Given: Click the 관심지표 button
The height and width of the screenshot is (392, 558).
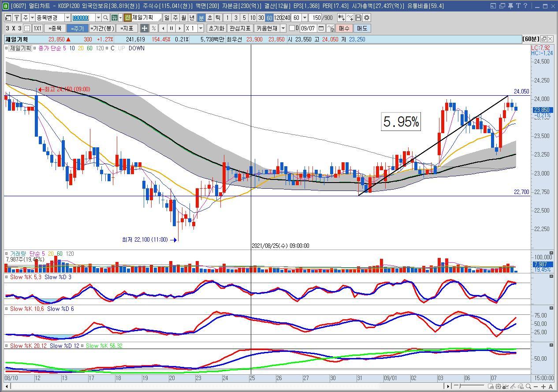Looking at the screenshot, I should 240,28.
